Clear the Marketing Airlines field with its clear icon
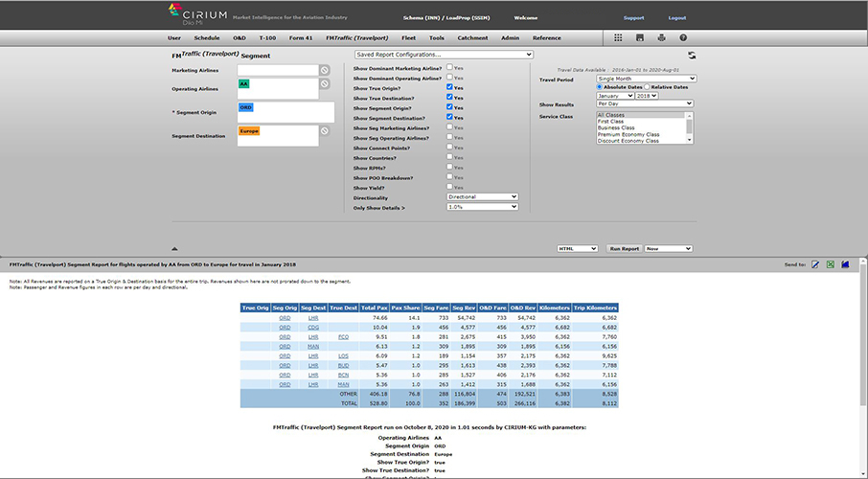This screenshot has width=868, height=479. click(325, 70)
